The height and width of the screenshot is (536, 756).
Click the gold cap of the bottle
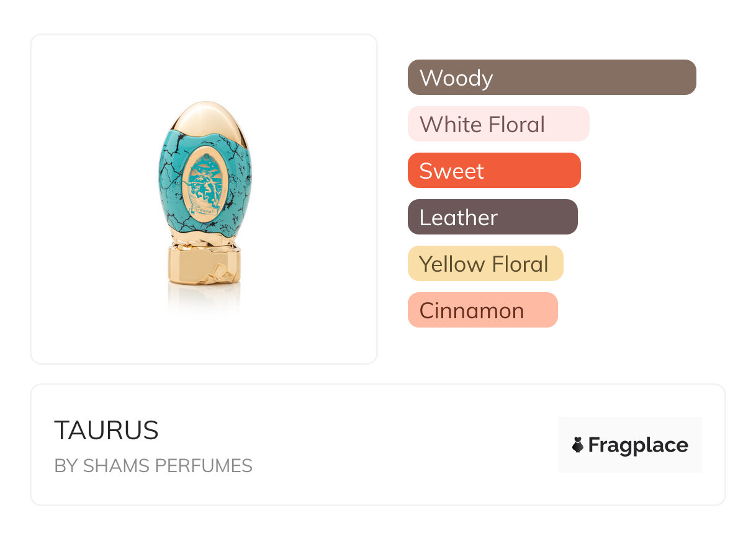204,118
